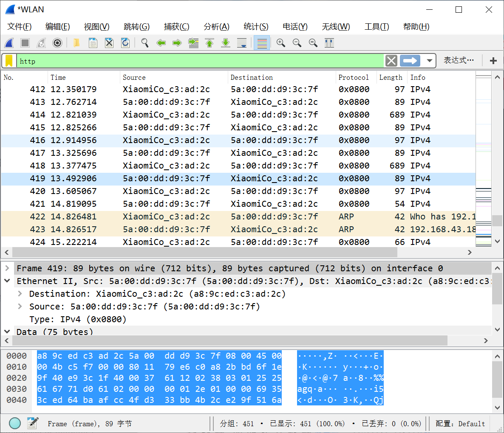
Task: Collapse the Data (75 bytes) node
Action: (7, 331)
